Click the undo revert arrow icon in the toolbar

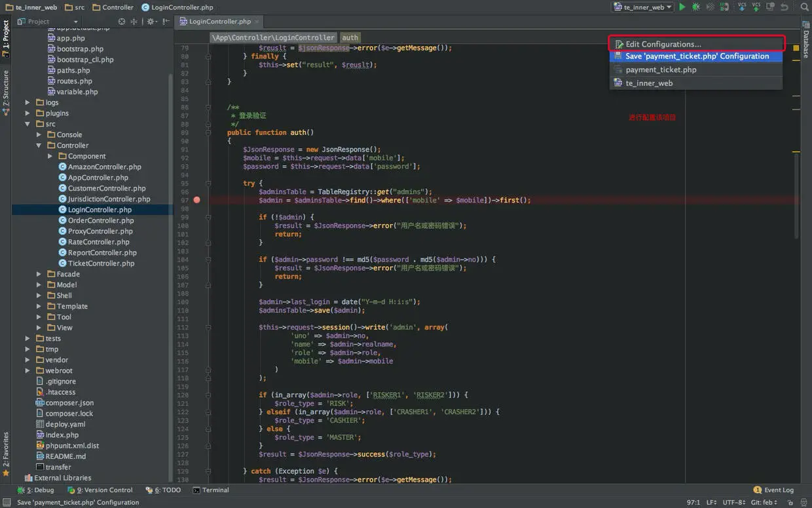(784, 7)
